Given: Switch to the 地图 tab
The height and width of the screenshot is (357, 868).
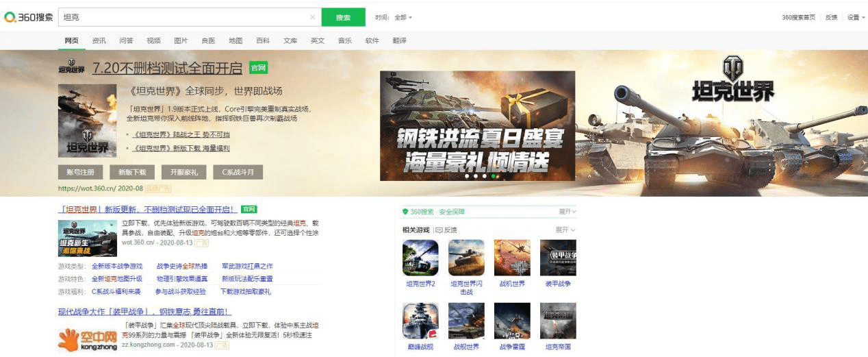Looking at the screenshot, I should pos(235,40).
